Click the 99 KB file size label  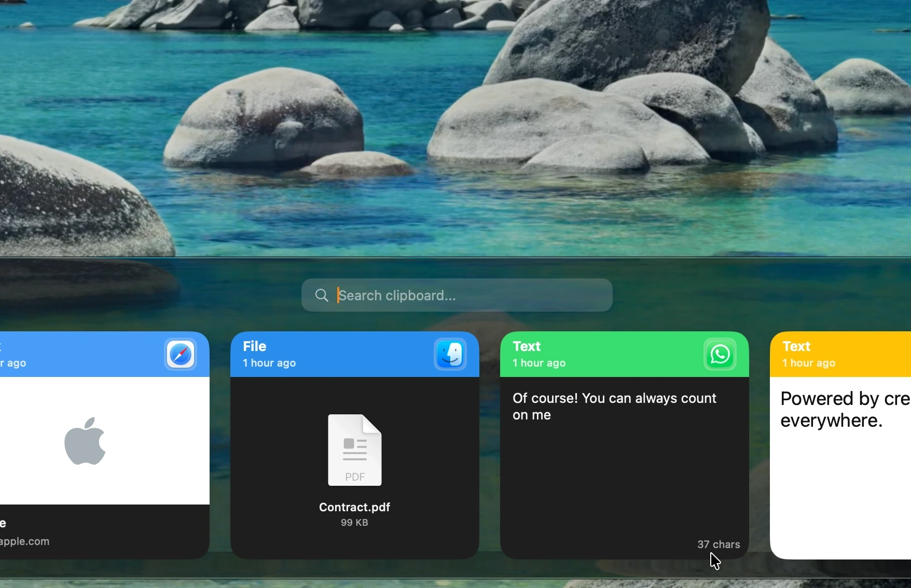pos(355,523)
